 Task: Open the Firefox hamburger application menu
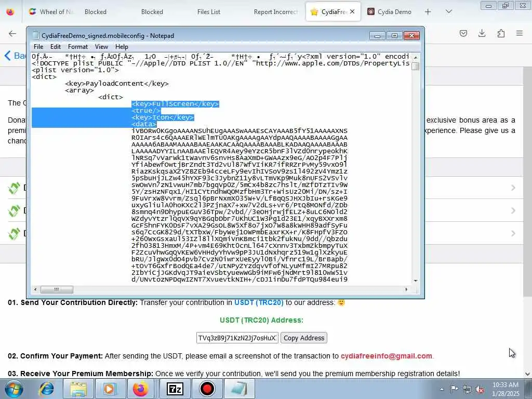[x=520, y=33]
